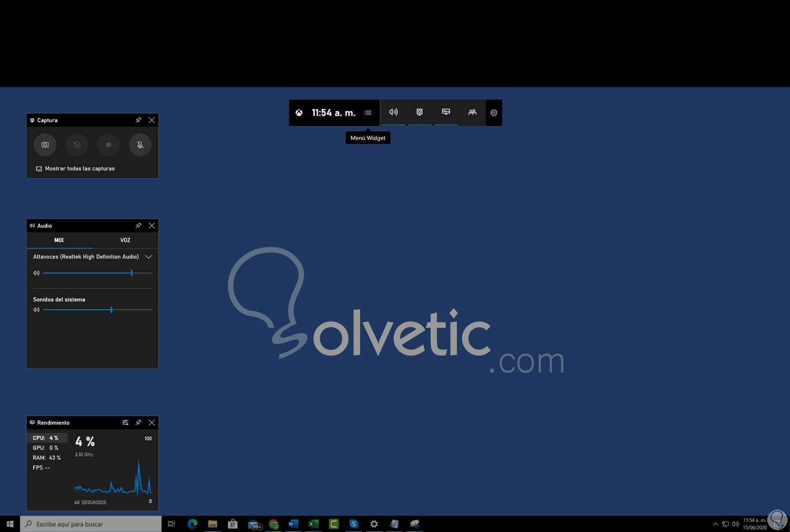790x532 pixels.
Task: Select the FPS metric row
Action: 47,468
